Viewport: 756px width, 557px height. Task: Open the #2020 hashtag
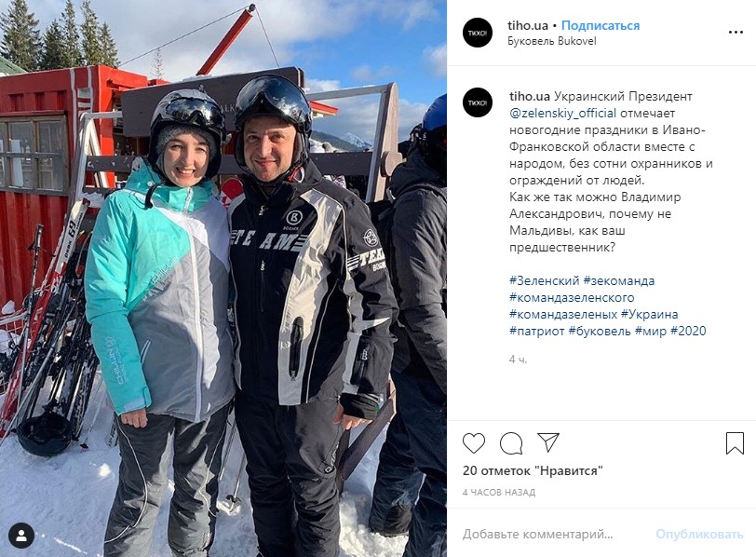click(x=688, y=331)
